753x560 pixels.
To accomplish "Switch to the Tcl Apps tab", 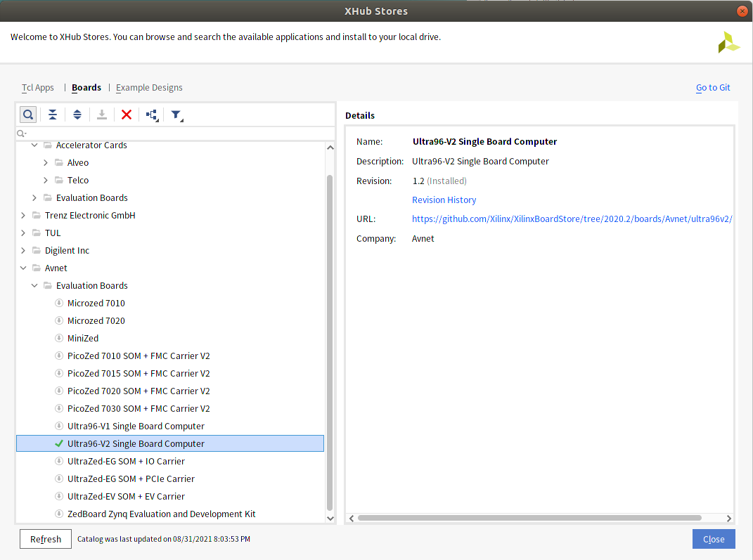I will pos(37,88).
